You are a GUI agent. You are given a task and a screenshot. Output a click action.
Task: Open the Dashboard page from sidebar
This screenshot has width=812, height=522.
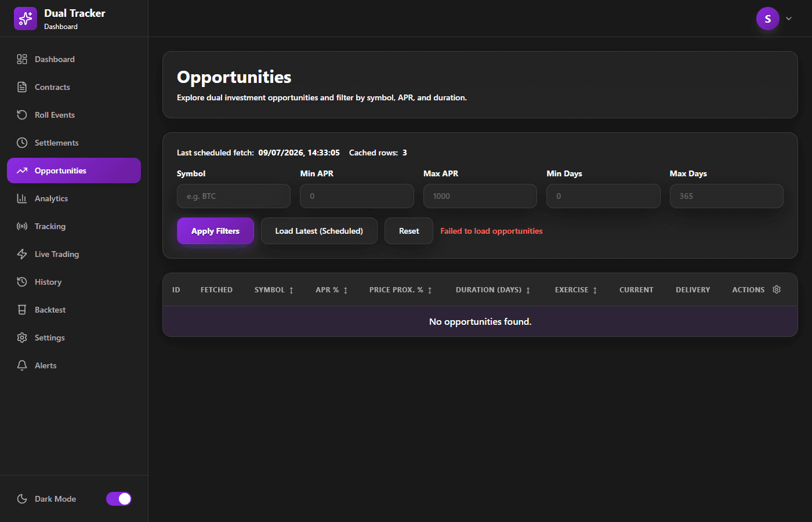(x=74, y=59)
